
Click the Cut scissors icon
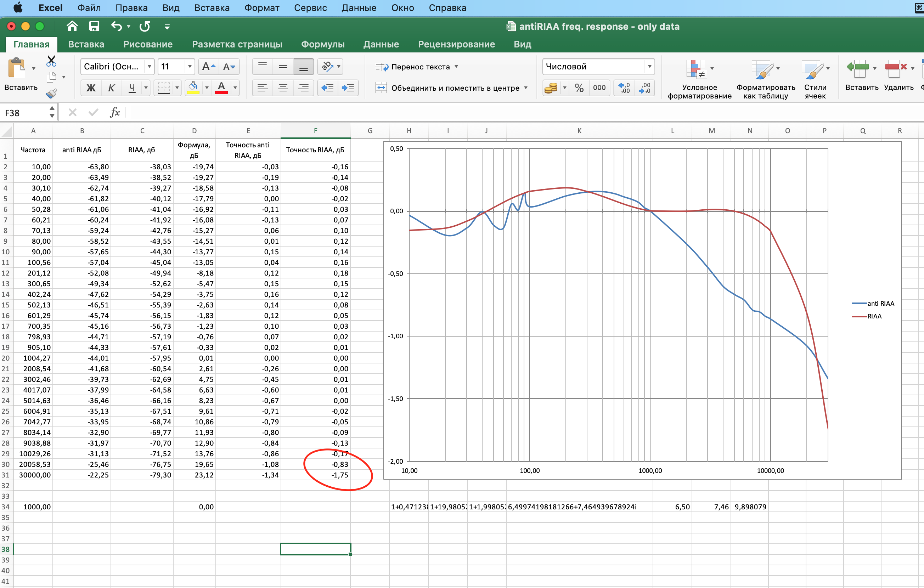51,61
